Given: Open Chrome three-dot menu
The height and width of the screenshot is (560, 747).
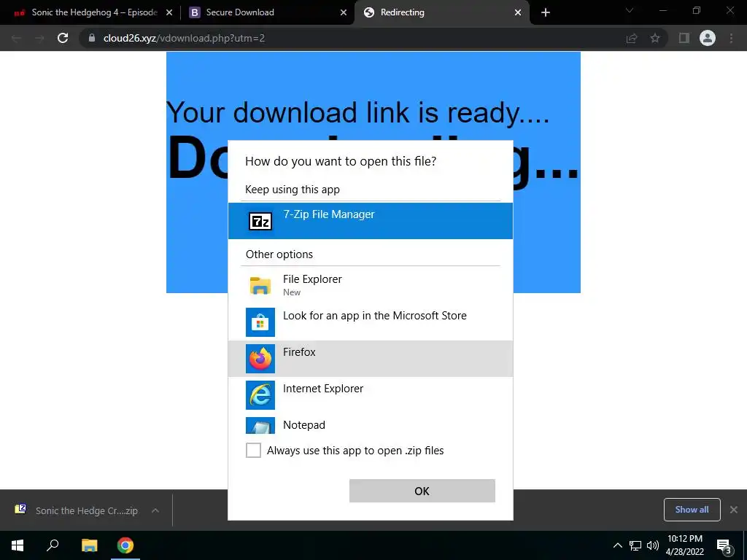Looking at the screenshot, I should point(731,38).
